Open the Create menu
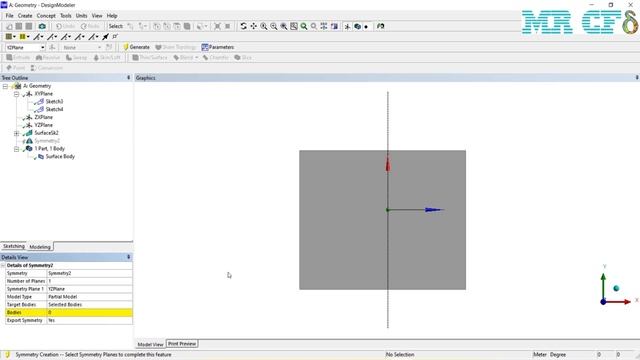The height and width of the screenshot is (360, 640). pos(25,16)
